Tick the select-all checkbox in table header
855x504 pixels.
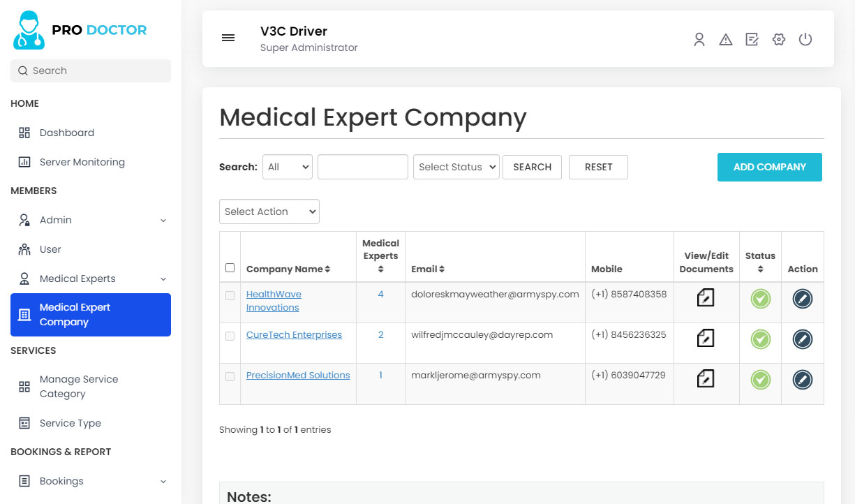230,267
